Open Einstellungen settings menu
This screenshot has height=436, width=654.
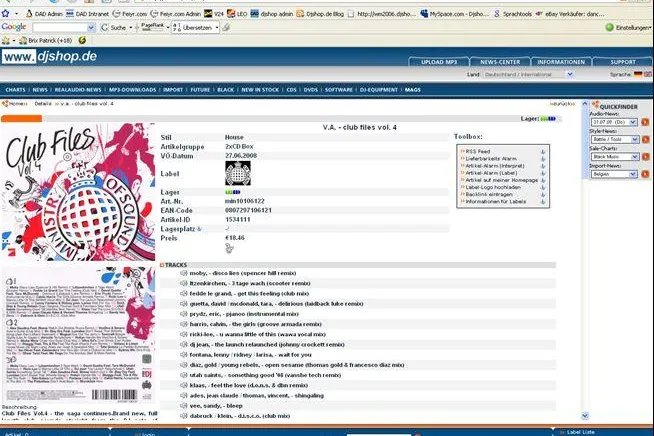(629, 28)
